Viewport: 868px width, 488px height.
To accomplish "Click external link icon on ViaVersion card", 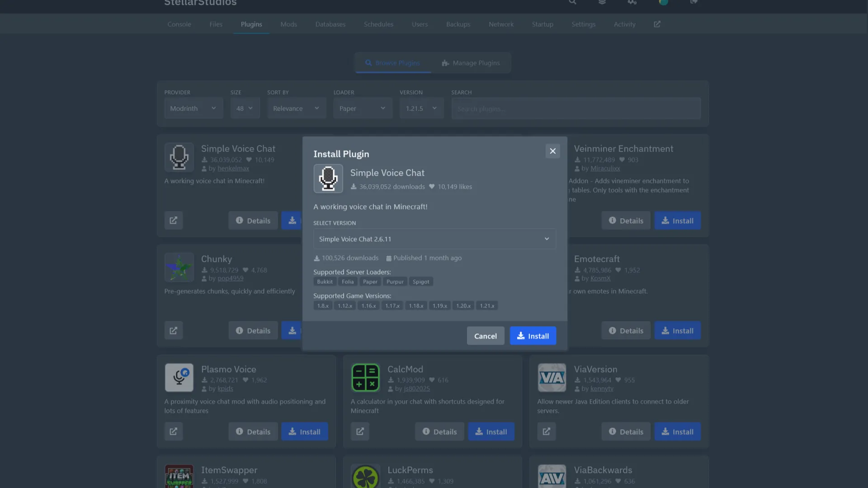I will pos(546,432).
